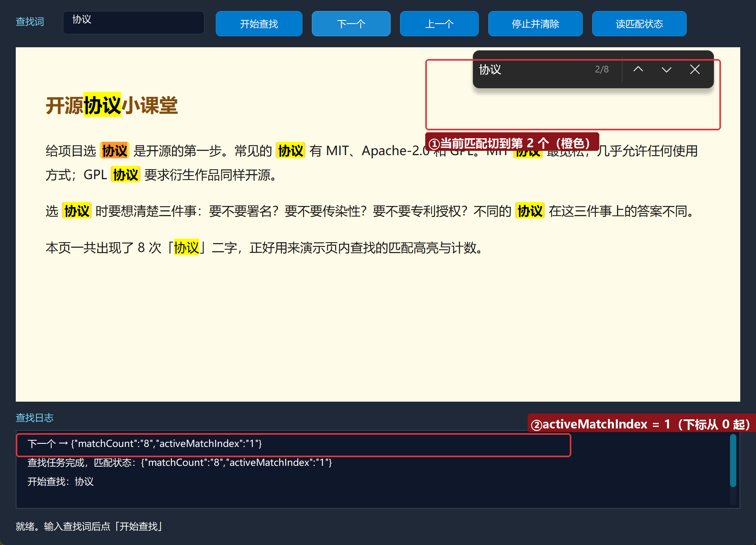The width and height of the screenshot is (756, 545).
Task: Click first log line starting 下一个 →
Action: tap(145, 444)
